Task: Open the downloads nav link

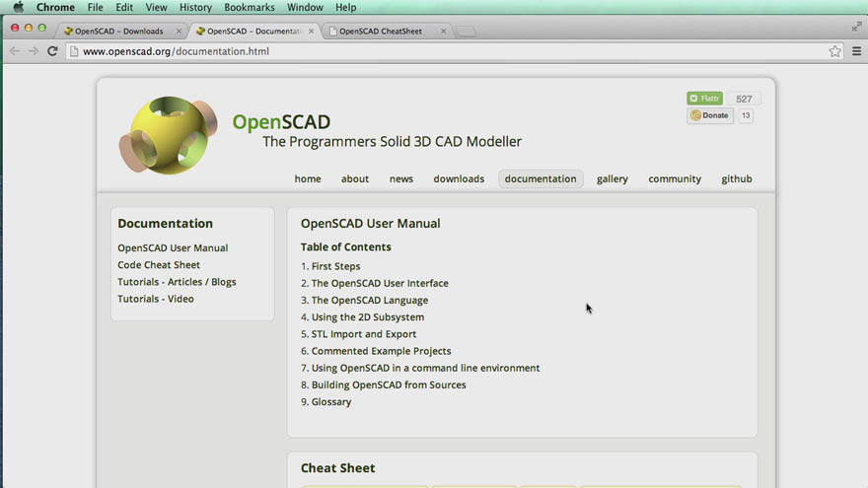Action: point(459,178)
